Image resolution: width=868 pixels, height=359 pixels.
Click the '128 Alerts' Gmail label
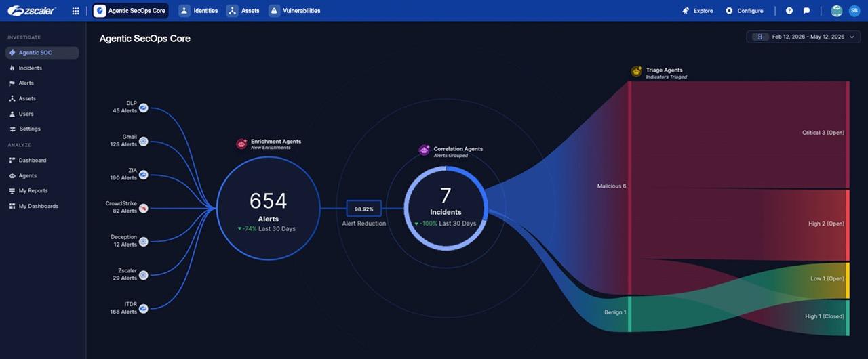(123, 144)
